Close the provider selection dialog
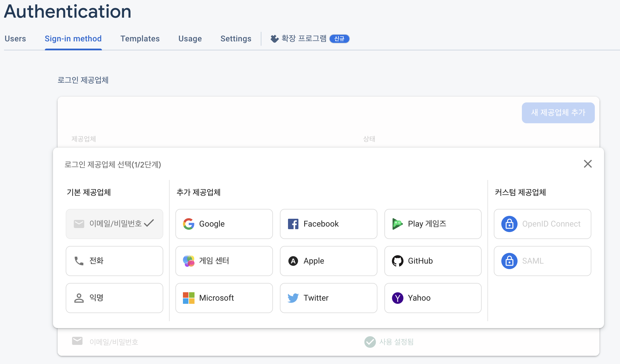This screenshot has width=620, height=364. click(x=588, y=164)
